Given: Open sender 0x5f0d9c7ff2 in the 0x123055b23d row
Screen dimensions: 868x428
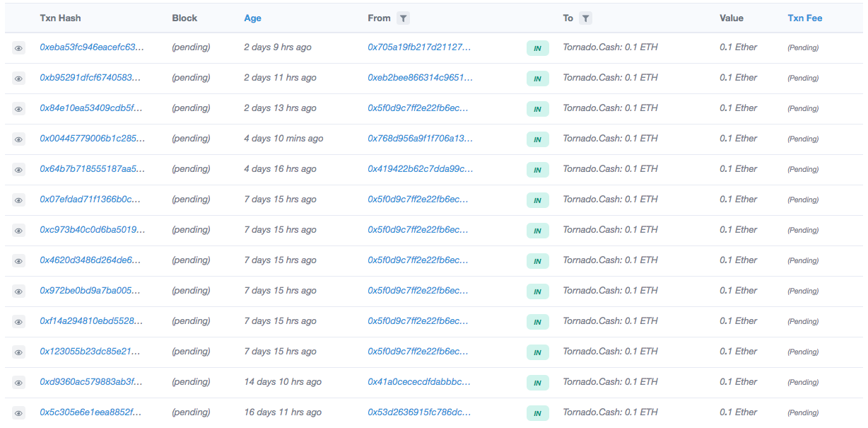Looking at the screenshot, I should point(418,352).
